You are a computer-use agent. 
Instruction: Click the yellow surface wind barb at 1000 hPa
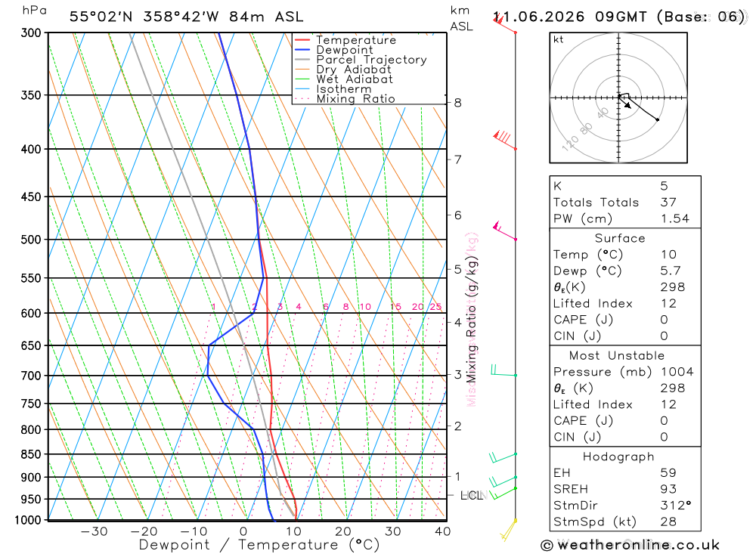(508, 531)
